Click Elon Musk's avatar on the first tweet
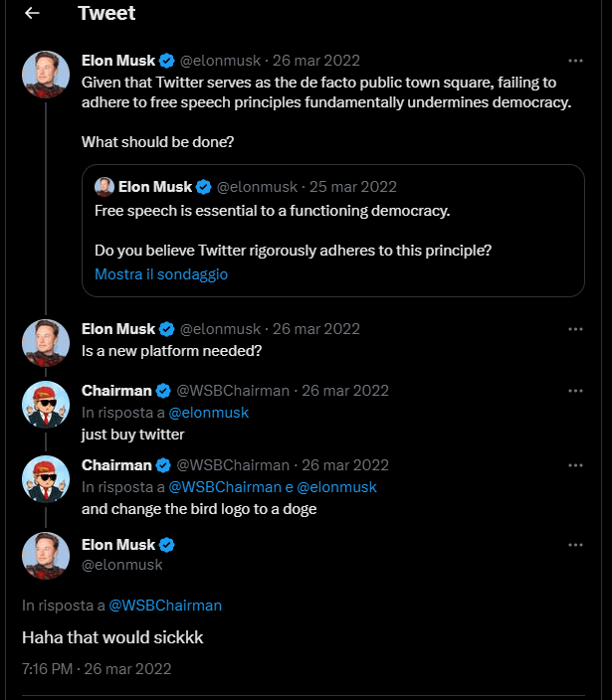This screenshot has width=612, height=700. point(46,74)
